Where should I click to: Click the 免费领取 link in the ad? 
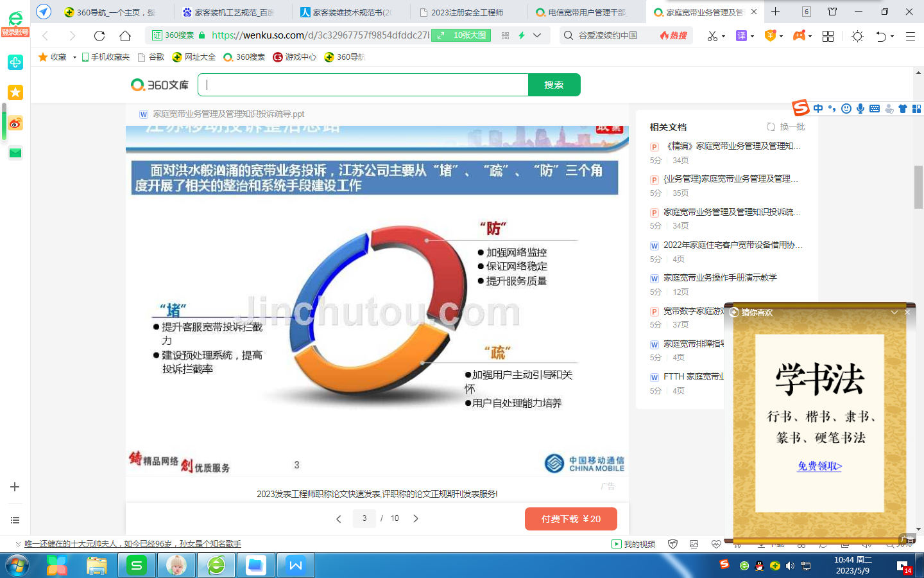[819, 466]
